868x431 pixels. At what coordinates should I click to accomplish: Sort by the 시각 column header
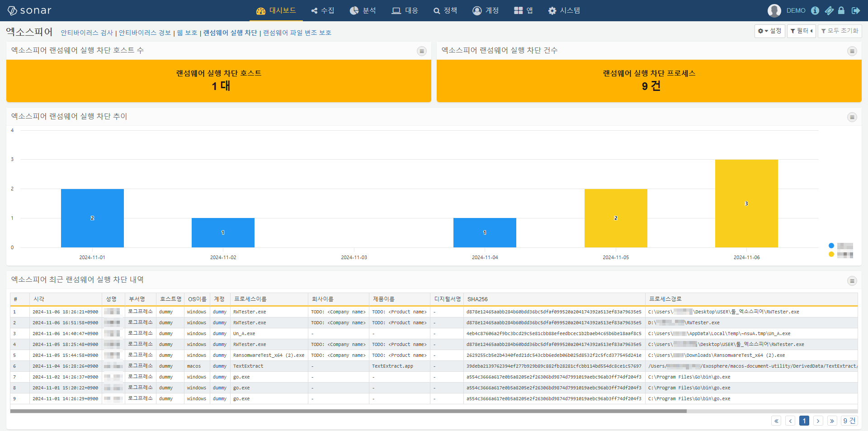[66, 299]
